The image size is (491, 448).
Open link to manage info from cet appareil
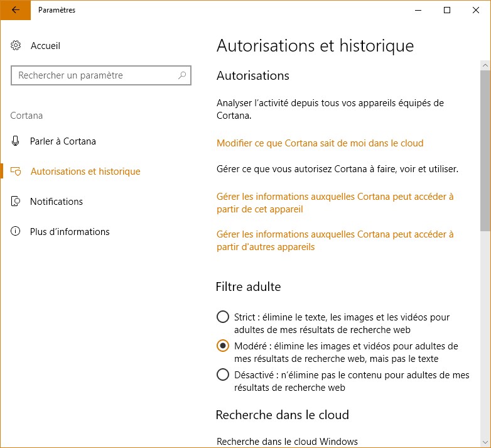pos(335,203)
